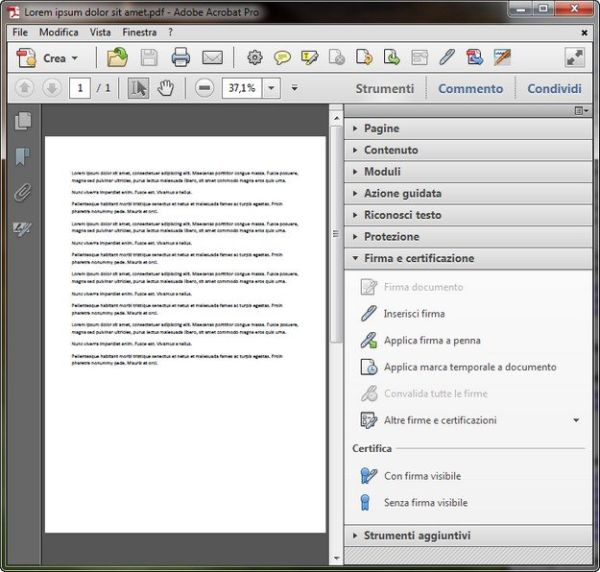Image resolution: width=600 pixels, height=572 pixels.
Task: Click the envelope email icon
Action: point(212,58)
